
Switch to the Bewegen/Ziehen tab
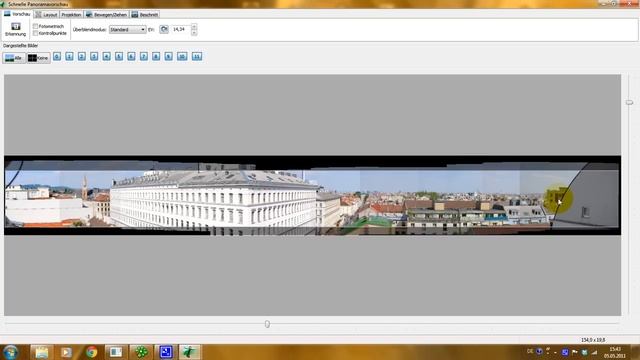click(107, 15)
